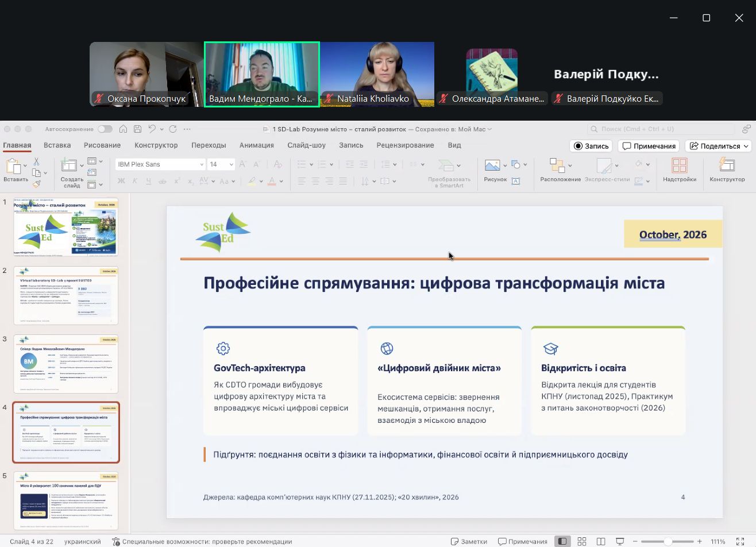The height and width of the screenshot is (547, 756).
Task: Click the Расположение arrange icon
Action: point(556,165)
